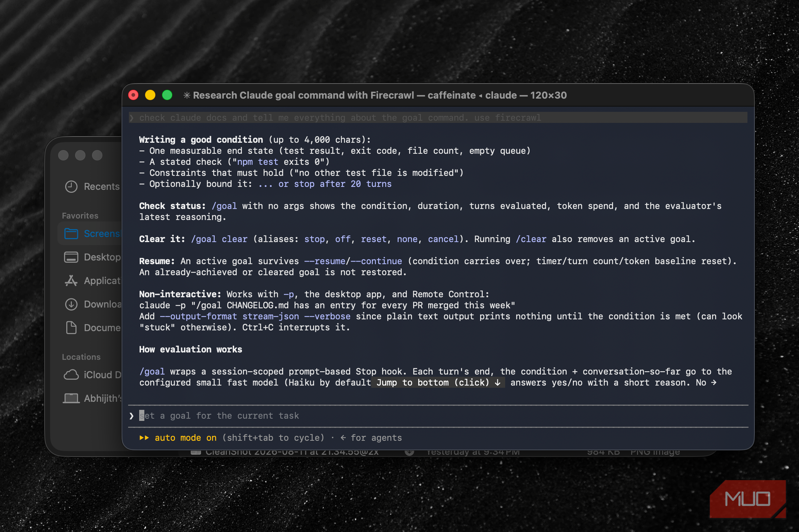Click the 'reset' alias text

pos(374,239)
